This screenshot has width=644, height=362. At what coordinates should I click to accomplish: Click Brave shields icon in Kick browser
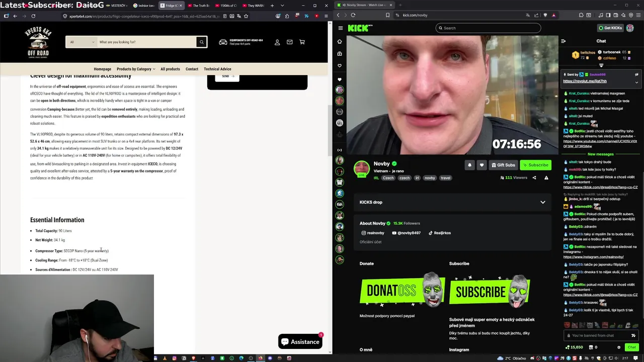tap(545, 15)
